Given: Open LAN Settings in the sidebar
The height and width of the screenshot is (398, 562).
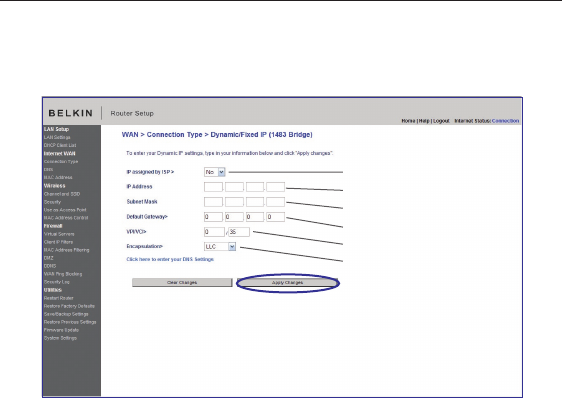Looking at the screenshot, I should [57, 137].
